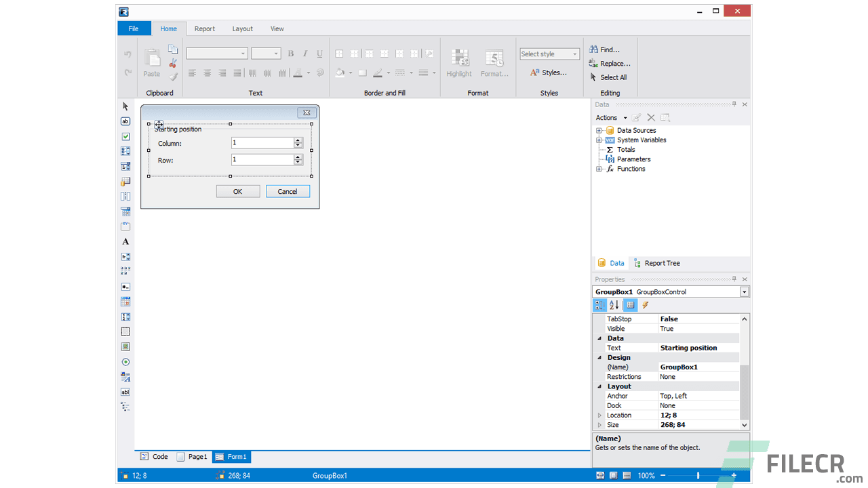Click the Copy icon in Clipboard group
Viewport: 868px width, 488px height.
tap(173, 49)
